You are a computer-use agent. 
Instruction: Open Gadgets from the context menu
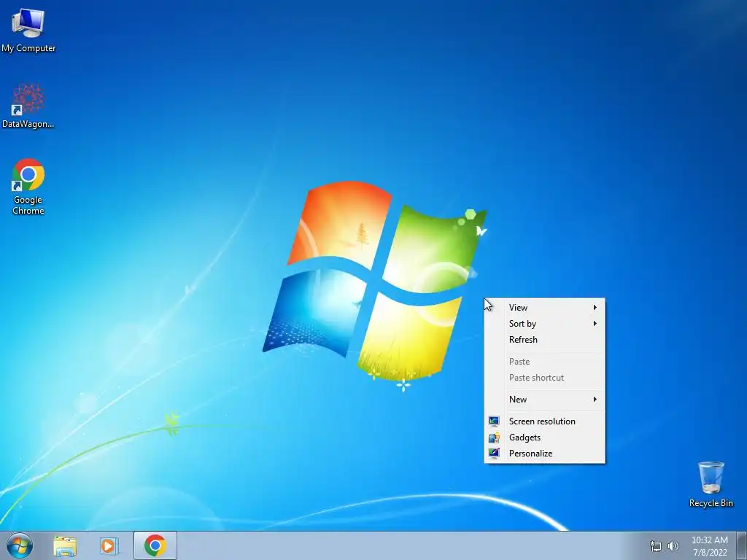[x=544, y=437]
